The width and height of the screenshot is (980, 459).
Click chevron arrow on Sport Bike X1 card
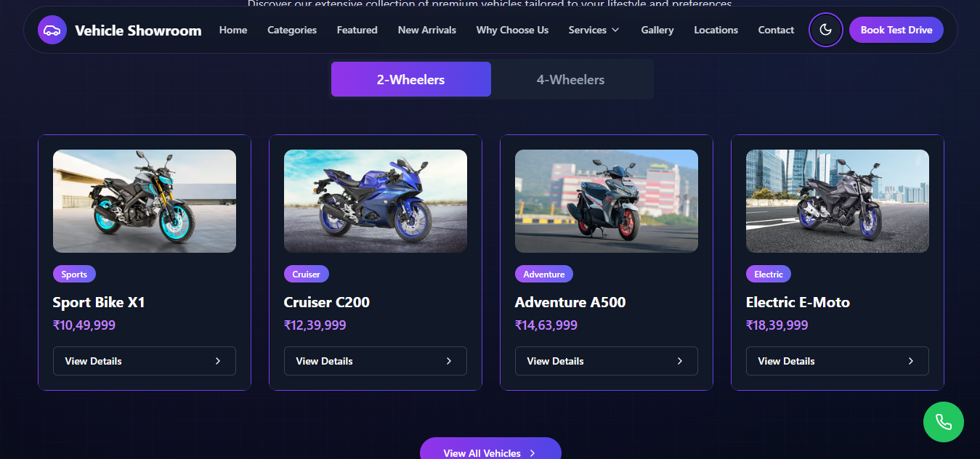(x=218, y=361)
